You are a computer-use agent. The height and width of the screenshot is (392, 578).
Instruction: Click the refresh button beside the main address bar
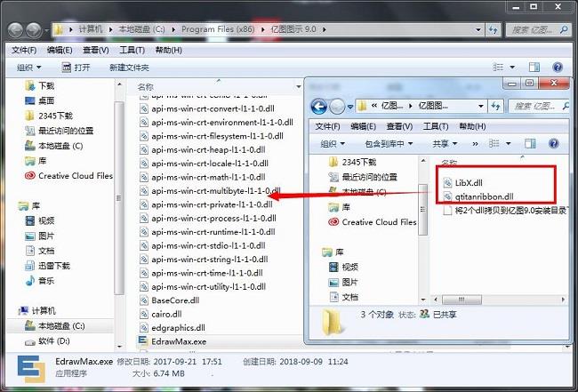tap(493, 29)
